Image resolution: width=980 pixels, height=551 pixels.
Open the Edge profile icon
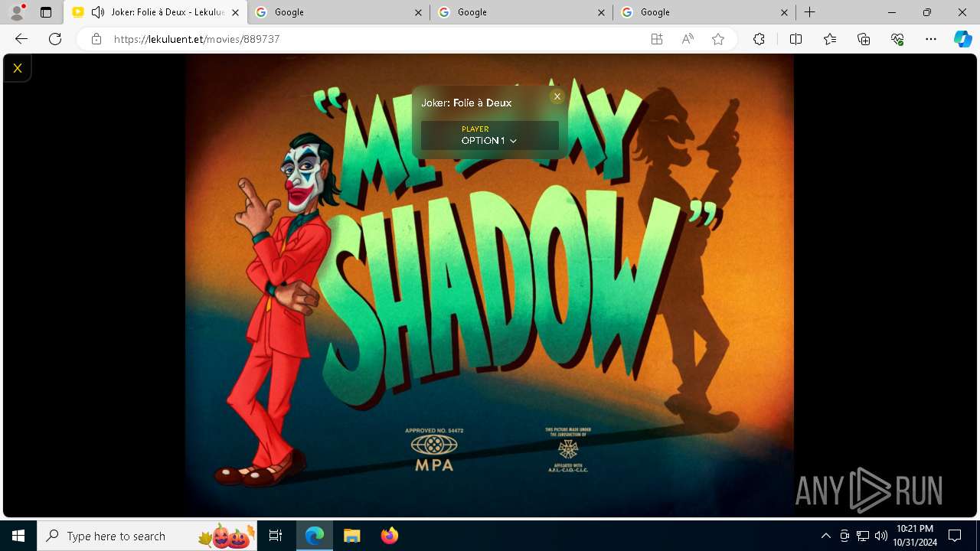click(x=17, y=12)
